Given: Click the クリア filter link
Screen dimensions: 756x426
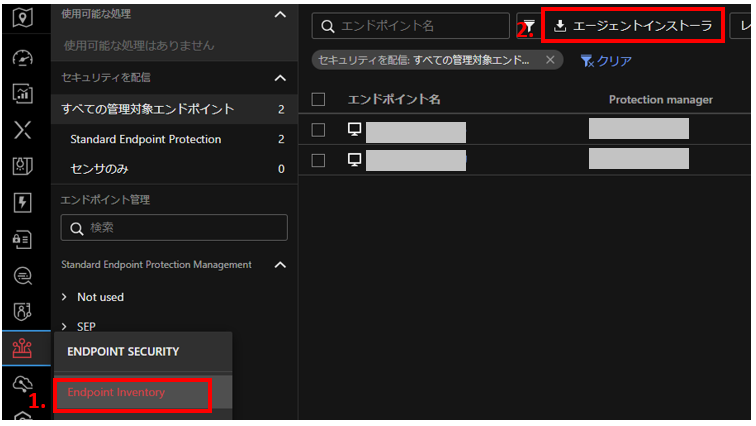Looking at the screenshot, I should pos(606,61).
